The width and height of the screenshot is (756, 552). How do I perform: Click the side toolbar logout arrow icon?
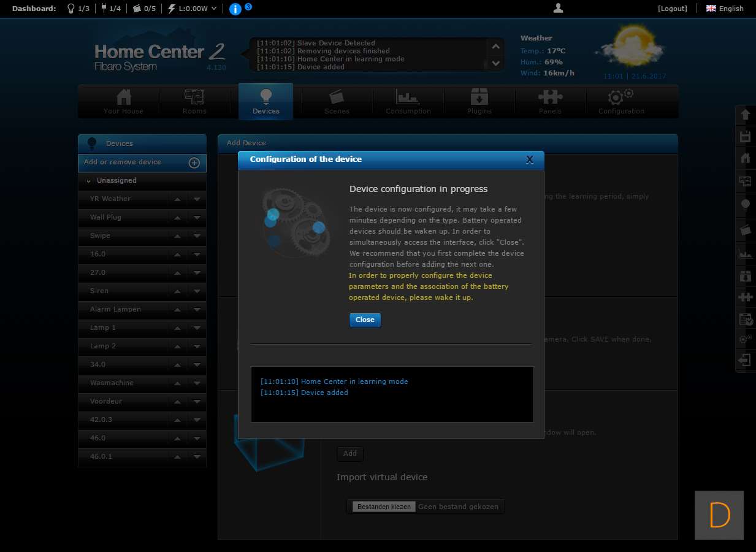pyautogui.click(x=746, y=361)
